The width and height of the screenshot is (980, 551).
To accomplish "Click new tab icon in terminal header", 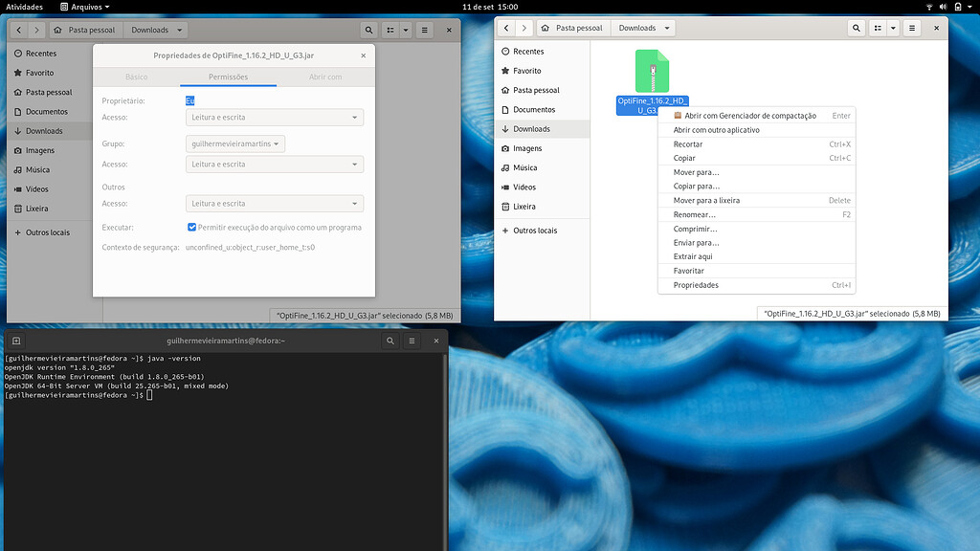I will pyautogui.click(x=16, y=341).
